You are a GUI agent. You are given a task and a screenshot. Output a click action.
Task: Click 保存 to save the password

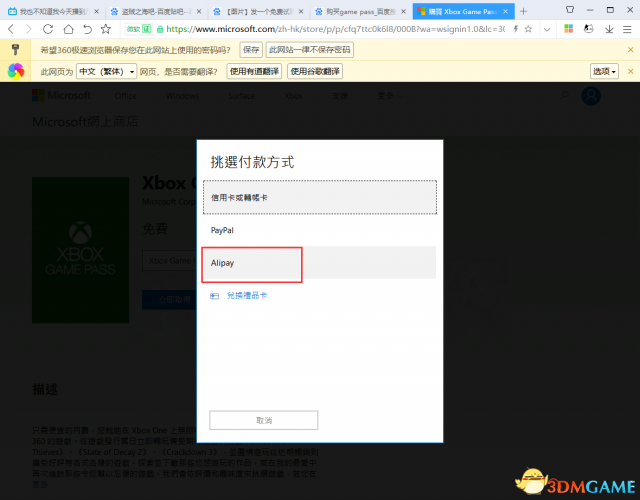[x=251, y=50]
